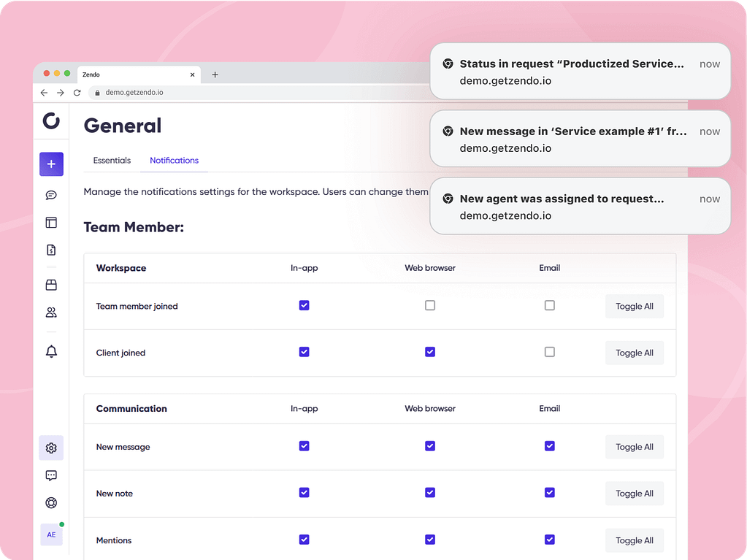This screenshot has height=560, width=747.
Task: Open the feedback speech bubble icon
Action: pos(51,475)
